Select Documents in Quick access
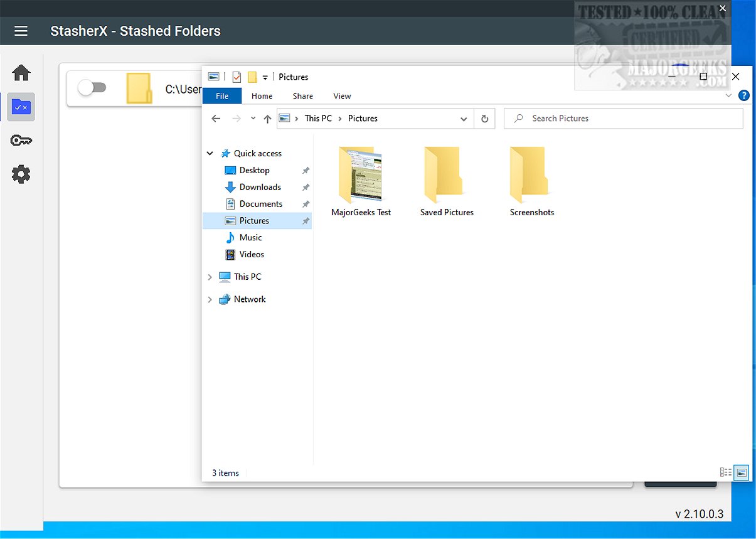The image size is (756, 539). tap(260, 204)
